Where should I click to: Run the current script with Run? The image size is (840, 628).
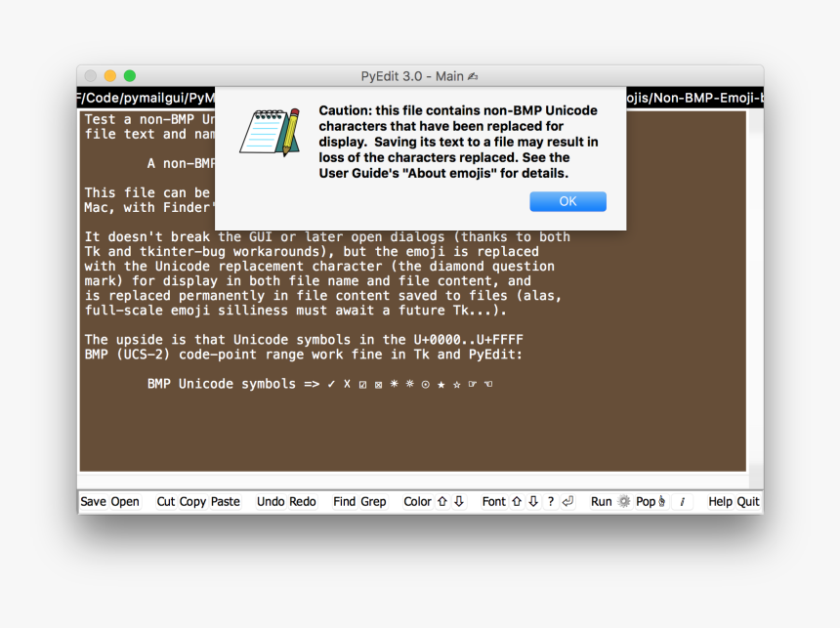coord(601,501)
